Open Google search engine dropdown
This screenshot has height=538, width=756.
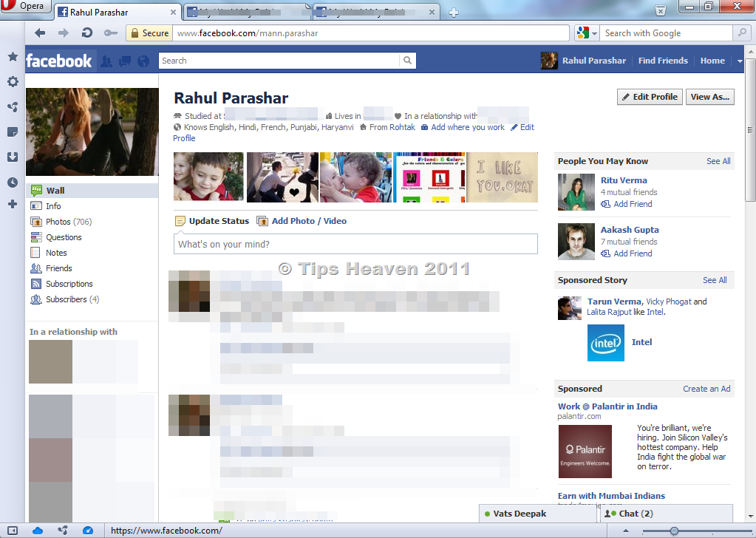(588, 33)
